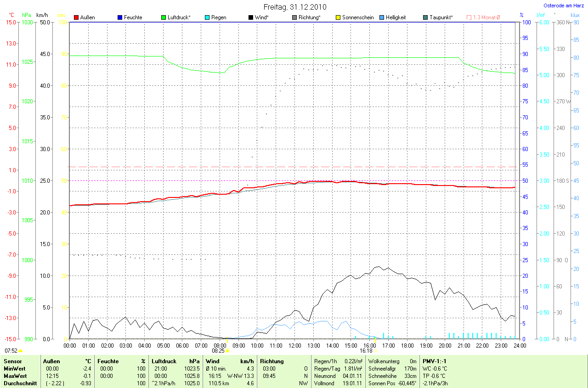Click the sunset icon next to 16:18
The width and height of the screenshot is (588, 388).
tap(375, 351)
